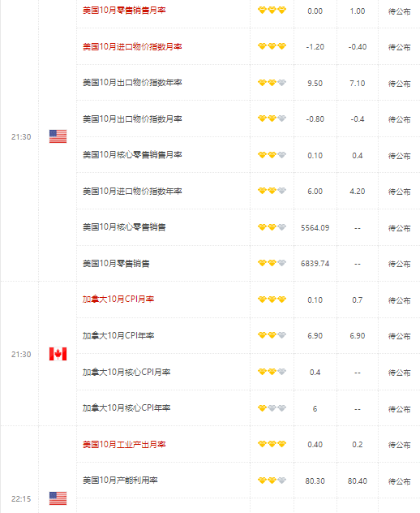The image size is (420, 513).
Task: Click importance rating for 加拿大10月核心CPI月率
Action: [x=272, y=372]
